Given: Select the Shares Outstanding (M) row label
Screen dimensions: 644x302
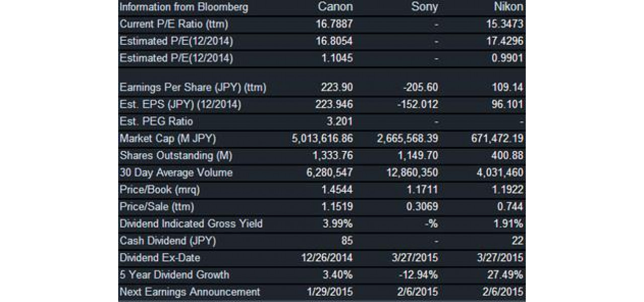Looking at the screenshot, I should [176, 156].
